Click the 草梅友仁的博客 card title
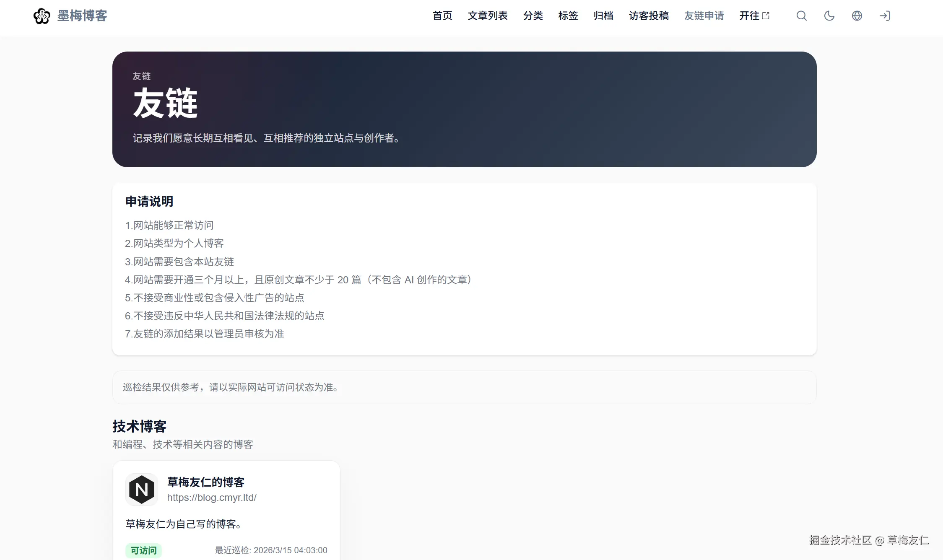943x560 pixels. tap(205, 482)
